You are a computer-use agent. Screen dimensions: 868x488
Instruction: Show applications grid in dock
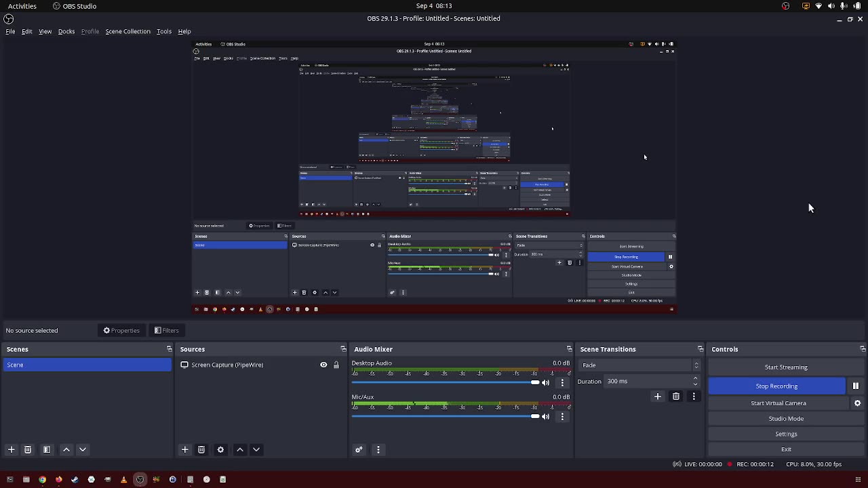(x=858, y=479)
